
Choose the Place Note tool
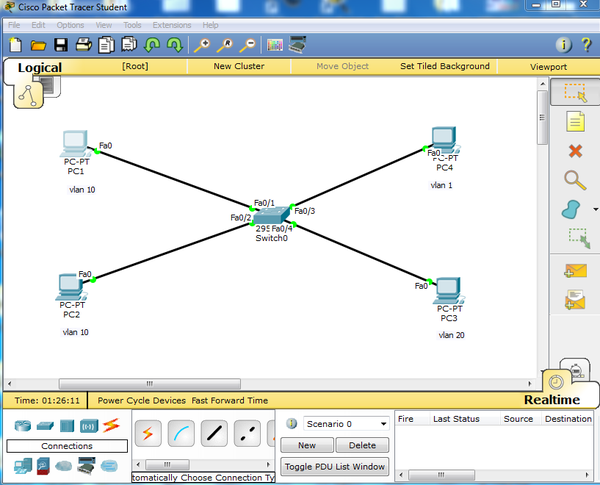tap(575, 122)
